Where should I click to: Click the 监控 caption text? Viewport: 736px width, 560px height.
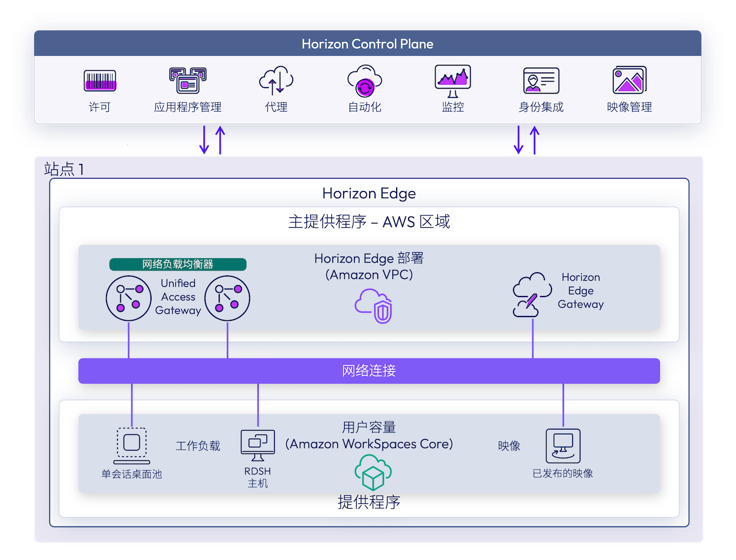coord(453,107)
